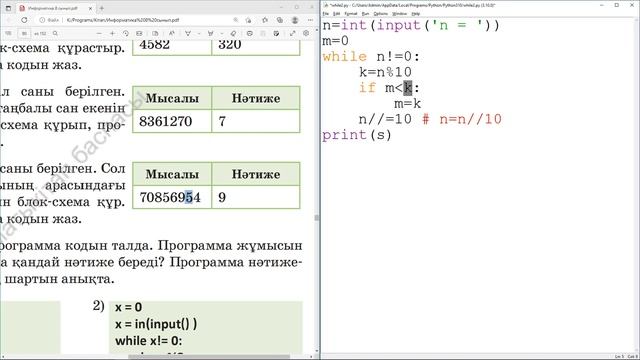This screenshot has height=360, width=640.
Task: Select the Информатика PDF browser tab
Action: point(55,8)
